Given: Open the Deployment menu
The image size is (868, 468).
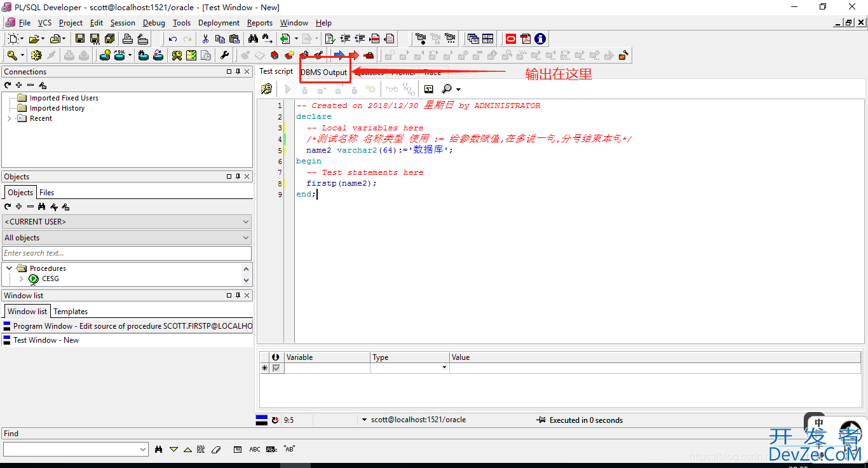Looking at the screenshot, I should pos(219,23).
